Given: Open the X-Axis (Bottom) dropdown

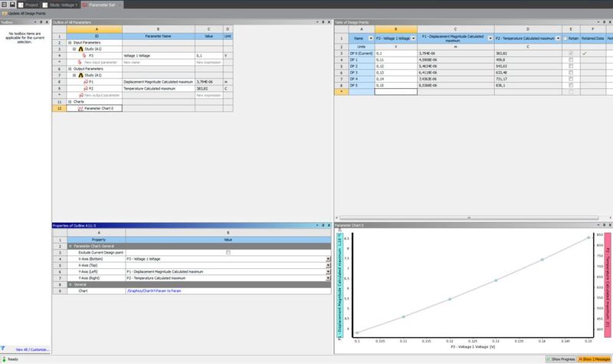Looking at the screenshot, I should click(x=329, y=259).
